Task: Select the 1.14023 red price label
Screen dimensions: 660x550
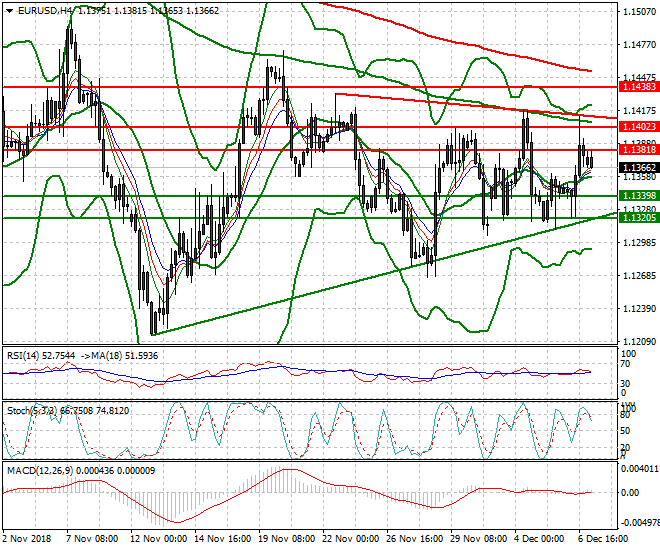Action: 638,127
